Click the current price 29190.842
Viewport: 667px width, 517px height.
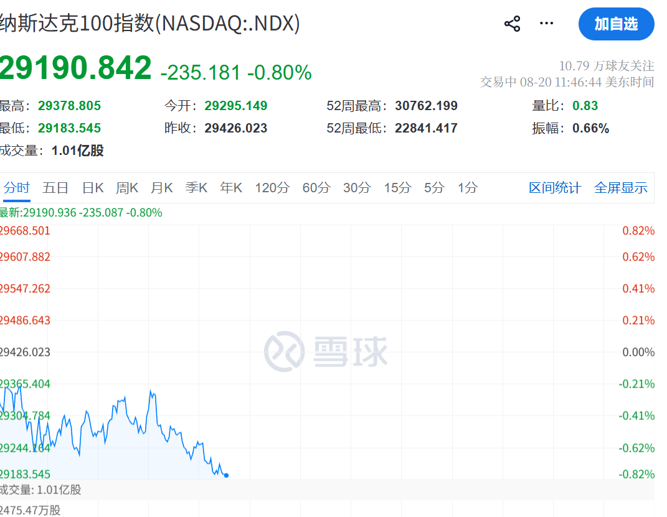click(76, 68)
